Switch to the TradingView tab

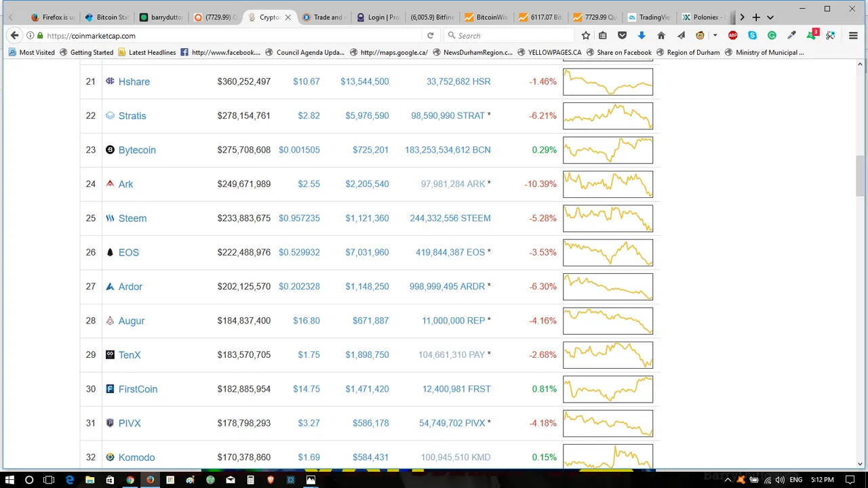click(649, 17)
